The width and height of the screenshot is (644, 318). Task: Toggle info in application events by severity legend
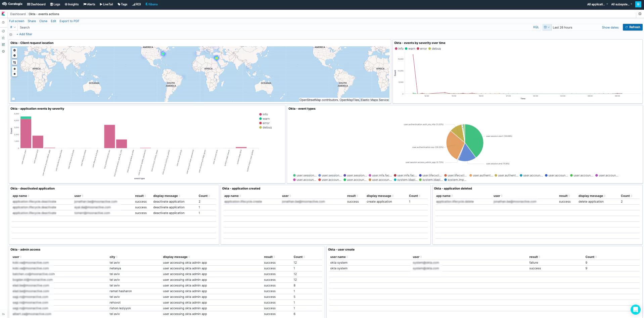pyautogui.click(x=264, y=114)
